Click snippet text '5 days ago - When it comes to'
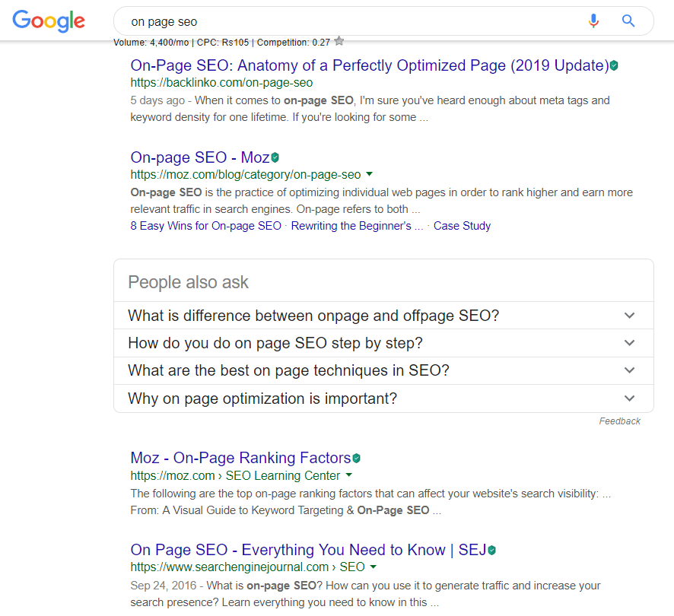674x616 pixels. (x=205, y=100)
